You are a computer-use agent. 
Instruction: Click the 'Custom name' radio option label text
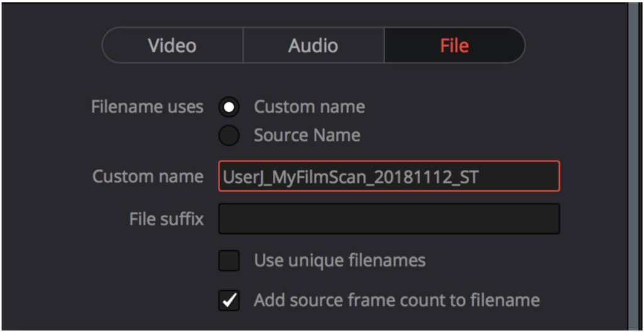pyautogui.click(x=309, y=107)
